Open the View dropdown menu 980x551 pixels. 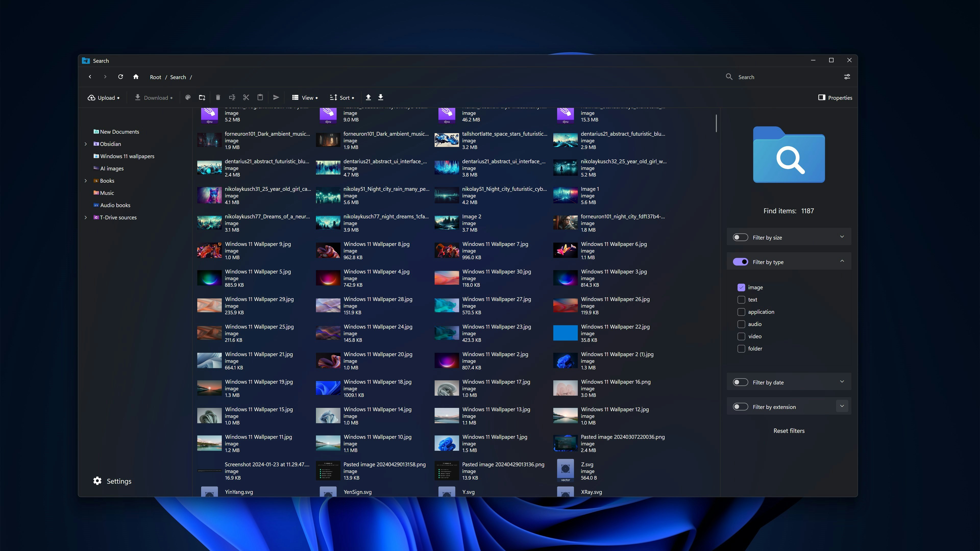coord(305,98)
